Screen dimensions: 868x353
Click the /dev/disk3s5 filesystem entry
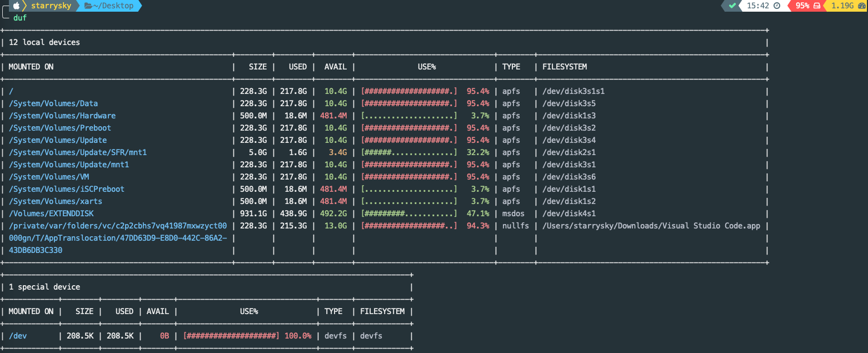tap(569, 103)
